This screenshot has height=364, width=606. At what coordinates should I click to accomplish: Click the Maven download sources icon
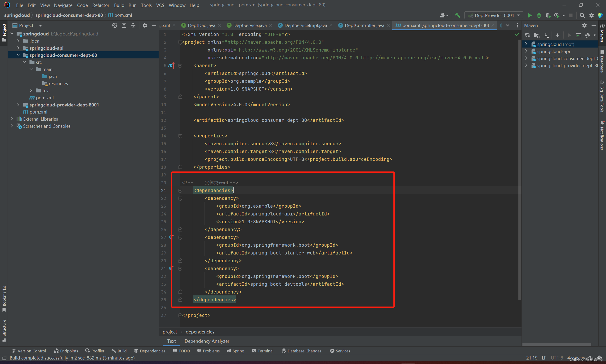[546, 35]
